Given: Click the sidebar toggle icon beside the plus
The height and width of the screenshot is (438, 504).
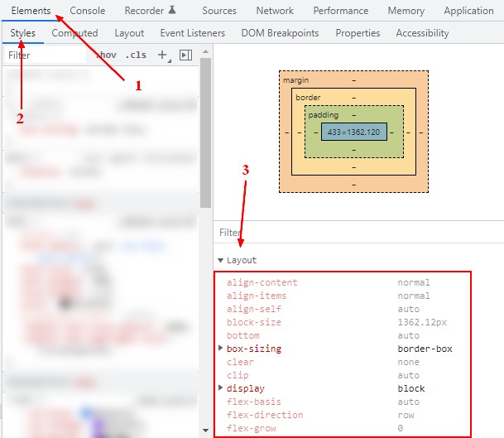Looking at the screenshot, I should [185, 55].
